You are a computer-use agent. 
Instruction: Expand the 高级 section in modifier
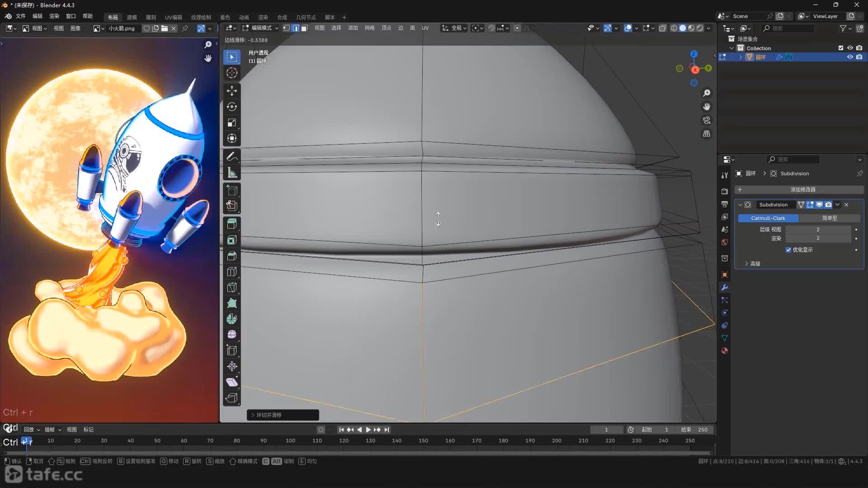(752, 264)
